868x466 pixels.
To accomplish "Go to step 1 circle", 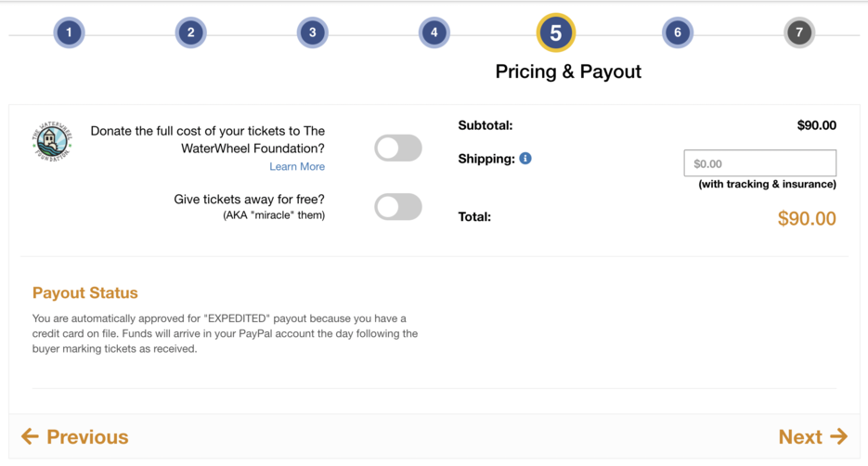I will coord(70,32).
